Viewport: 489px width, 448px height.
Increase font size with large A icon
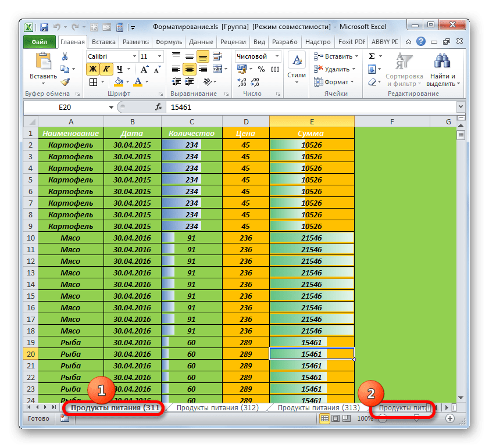pos(144,69)
